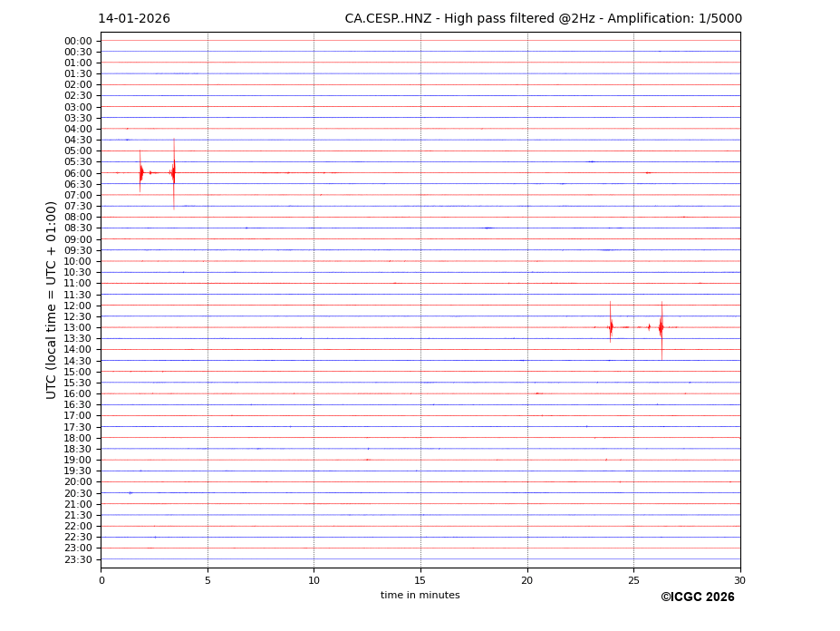Image resolution: width=840 pixels, height=631 pixels.
Task: Click the x-axis tick label 25
Action: tap(633, 580)
